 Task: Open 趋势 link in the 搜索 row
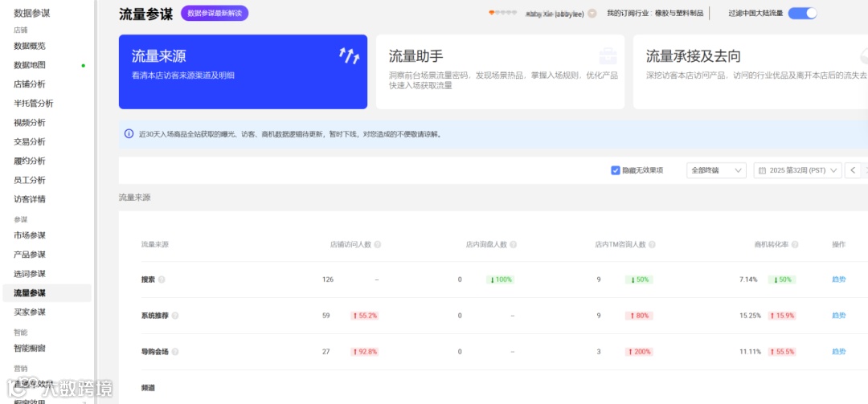click(x=838, y=280)
